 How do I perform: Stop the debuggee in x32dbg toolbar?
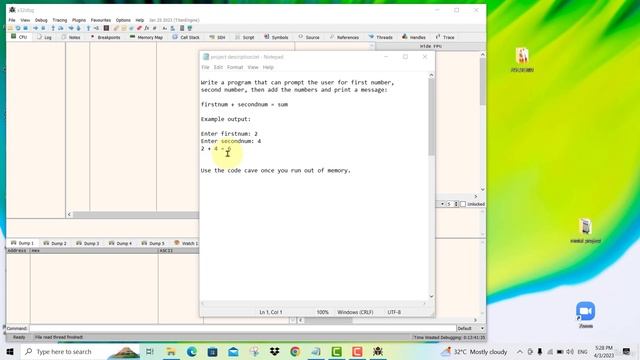coord(25,28)
